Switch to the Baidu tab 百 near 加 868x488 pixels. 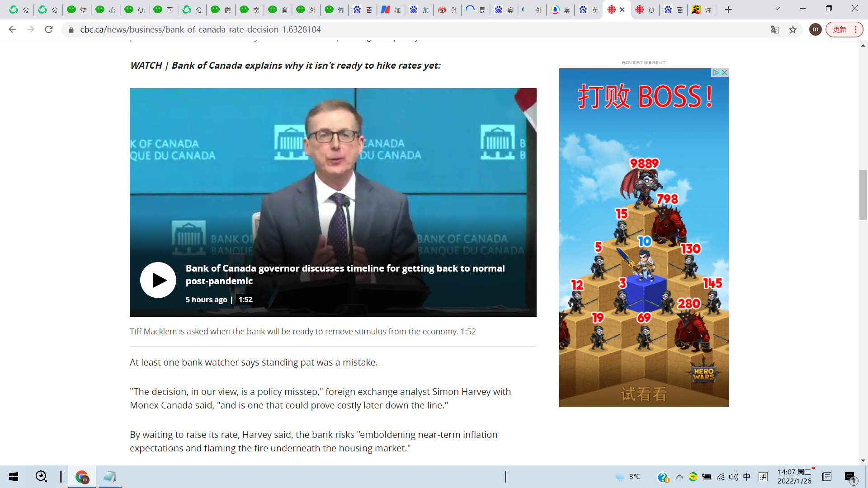coord(363,9)
